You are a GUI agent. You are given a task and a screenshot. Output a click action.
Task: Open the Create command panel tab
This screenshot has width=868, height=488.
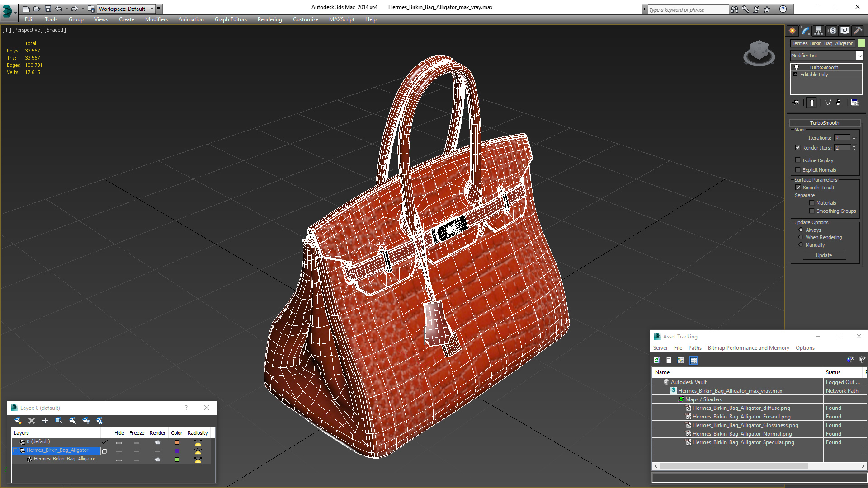792,31
